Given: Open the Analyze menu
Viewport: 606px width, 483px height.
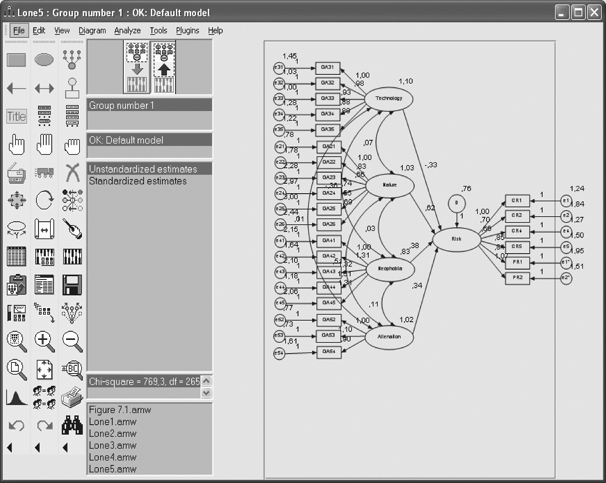Looking at the screenshot, I should (127, 31).
